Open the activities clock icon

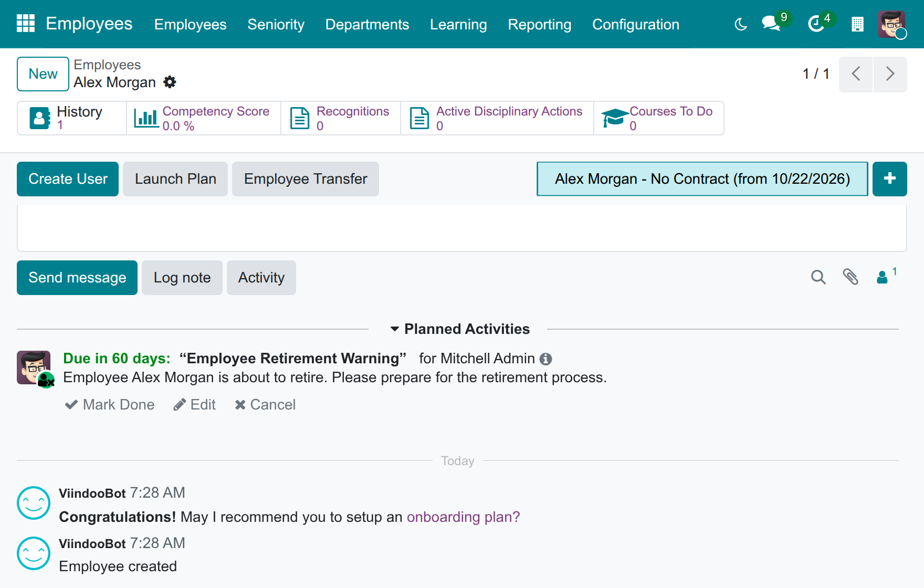click(816, 24)
